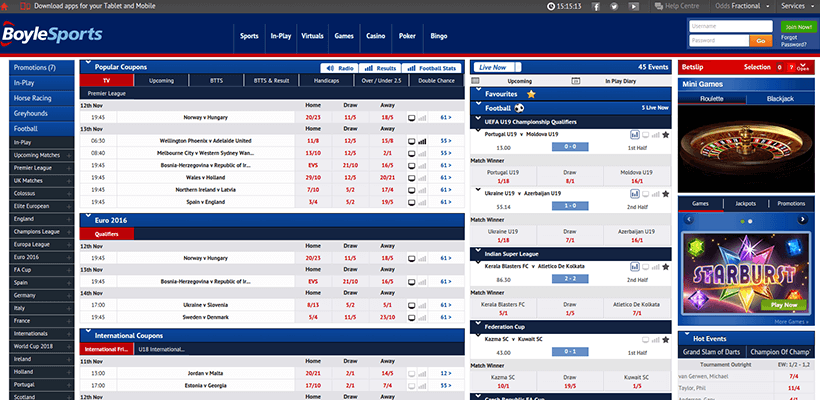Favourite the Portugal U19 v Moldova U19 match
The height and width of the screenshot is (400, 820).
pos(665,135)
